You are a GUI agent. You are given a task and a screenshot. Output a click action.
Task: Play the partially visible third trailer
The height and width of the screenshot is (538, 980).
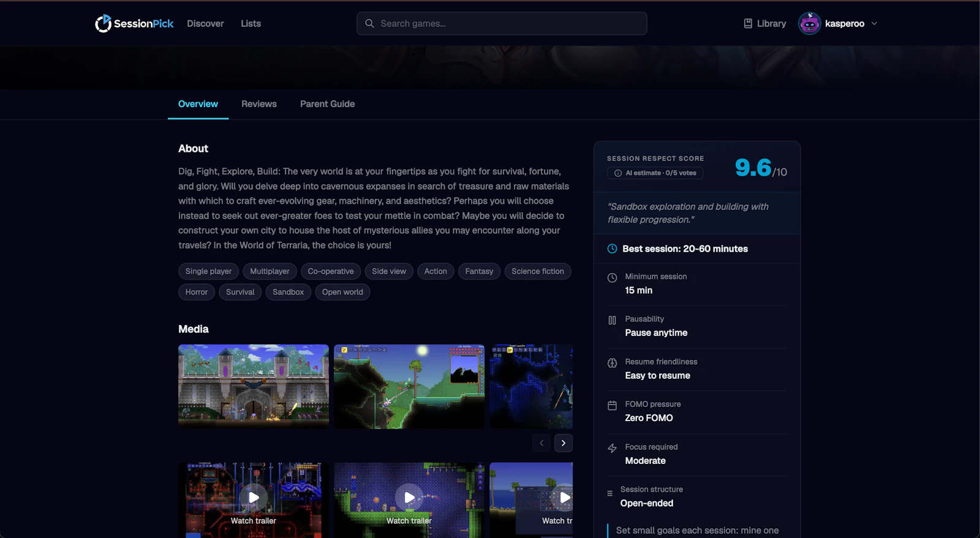click(x=564, y=498)
